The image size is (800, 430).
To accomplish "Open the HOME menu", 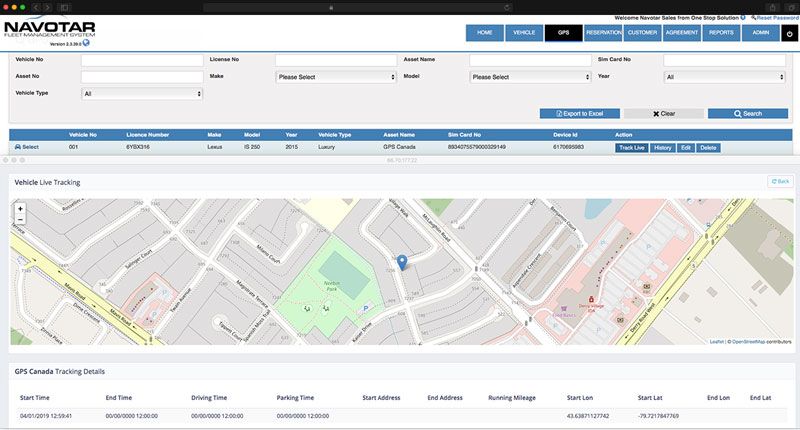I will coord(485,33).
